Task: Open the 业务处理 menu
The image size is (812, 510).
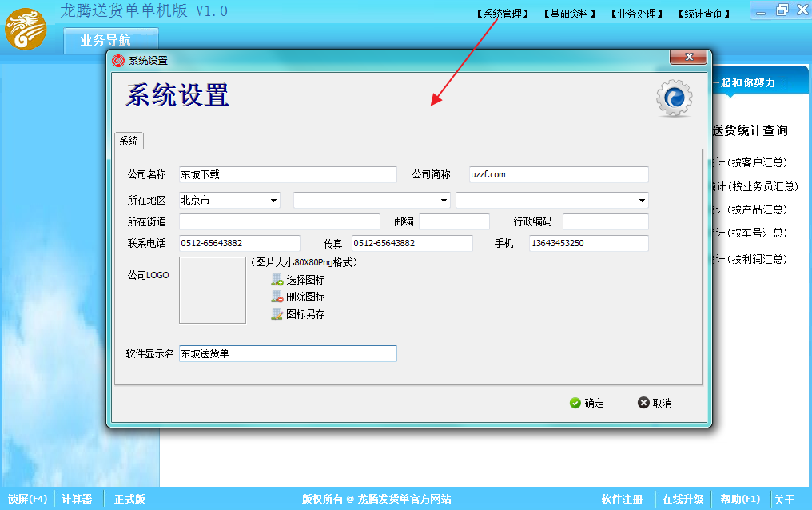Action: tap(637, 14)
